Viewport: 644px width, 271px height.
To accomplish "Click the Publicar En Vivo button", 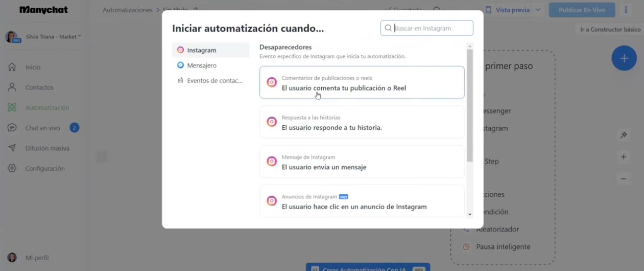I will [x=581, y=10].
